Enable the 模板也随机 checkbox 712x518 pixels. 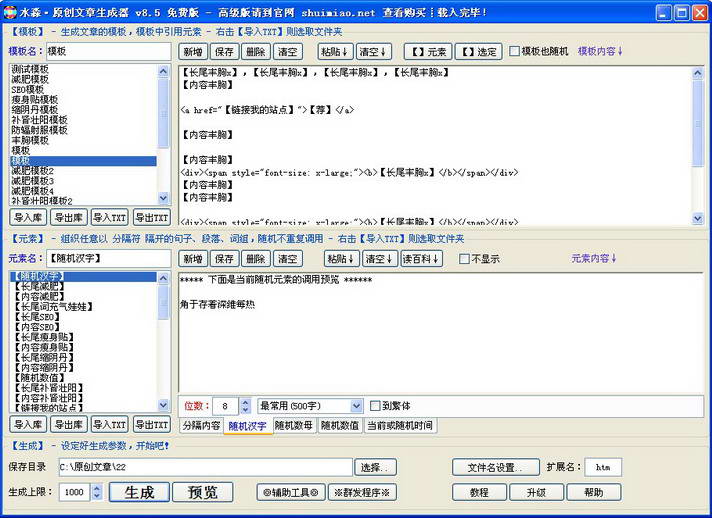(515, 51)
